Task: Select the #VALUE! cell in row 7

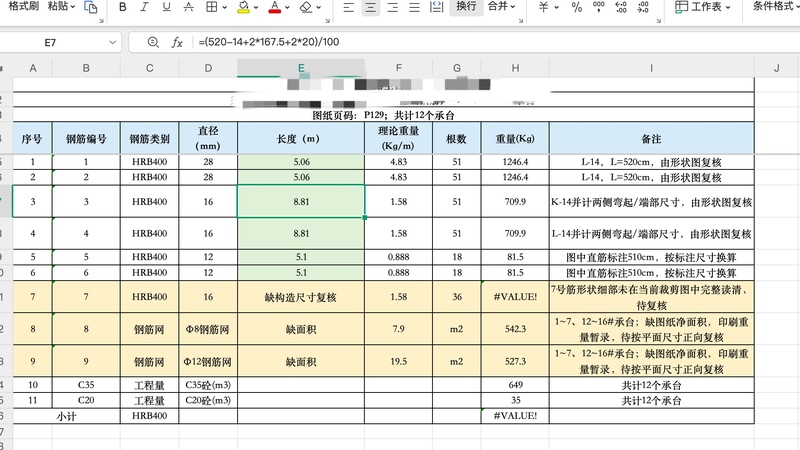Action: 515,297
